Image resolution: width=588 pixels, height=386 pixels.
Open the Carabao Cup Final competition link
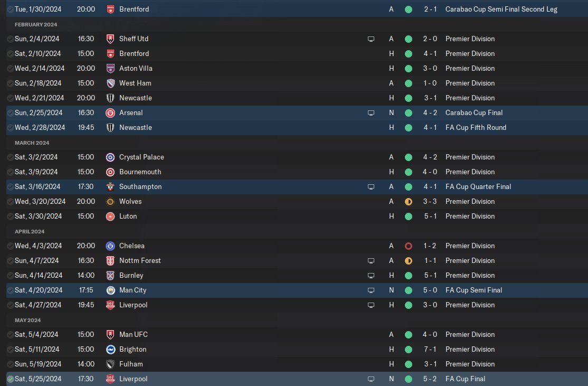coord(474,113)
